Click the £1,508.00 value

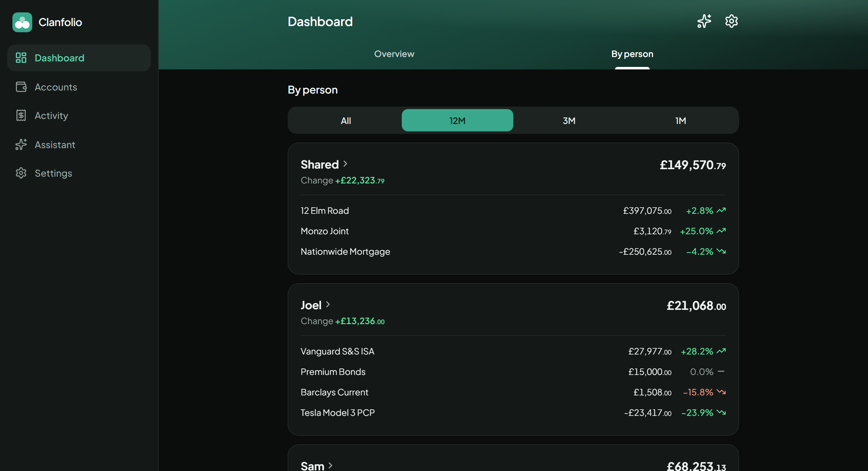click(652, 392)
